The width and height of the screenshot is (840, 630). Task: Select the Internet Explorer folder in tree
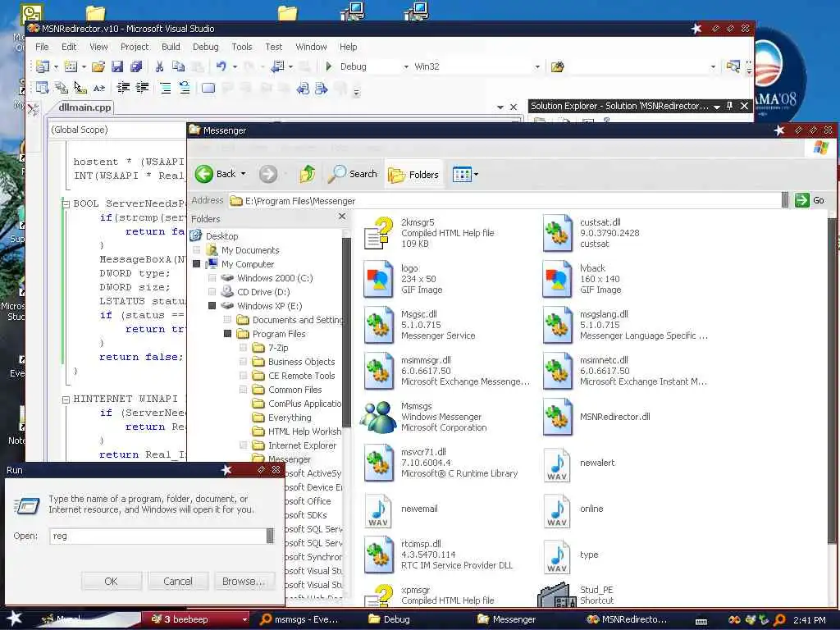coord(294,445)
